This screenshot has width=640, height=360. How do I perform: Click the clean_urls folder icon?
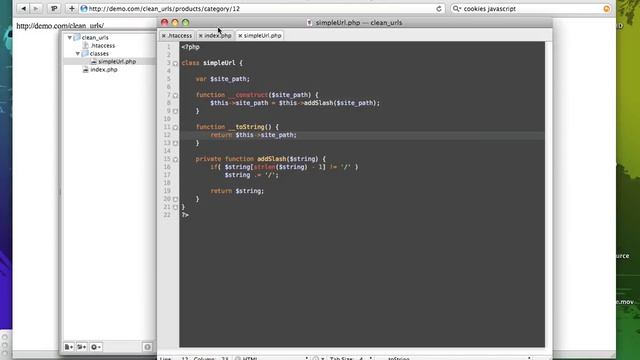click(x=77, y=38)
